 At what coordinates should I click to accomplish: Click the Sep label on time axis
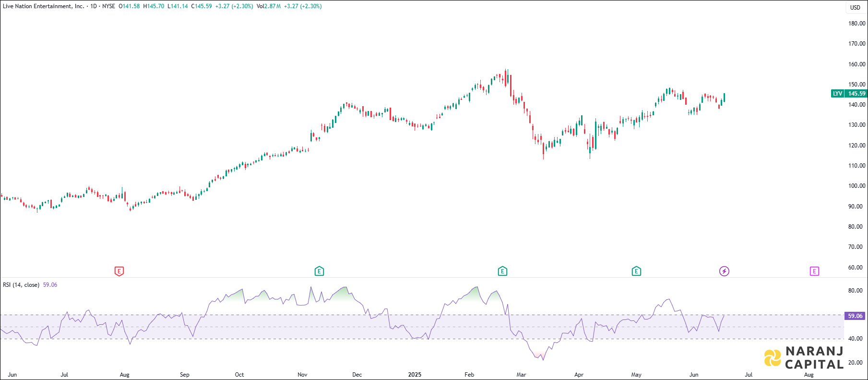(185, 375)
